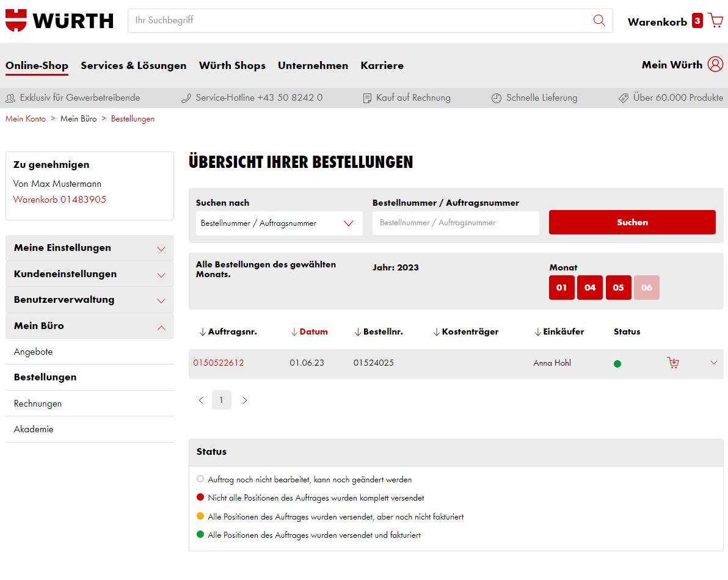Click red legend dot for incomplete shipment
This screenshot has width=728, height=580.
200,498
